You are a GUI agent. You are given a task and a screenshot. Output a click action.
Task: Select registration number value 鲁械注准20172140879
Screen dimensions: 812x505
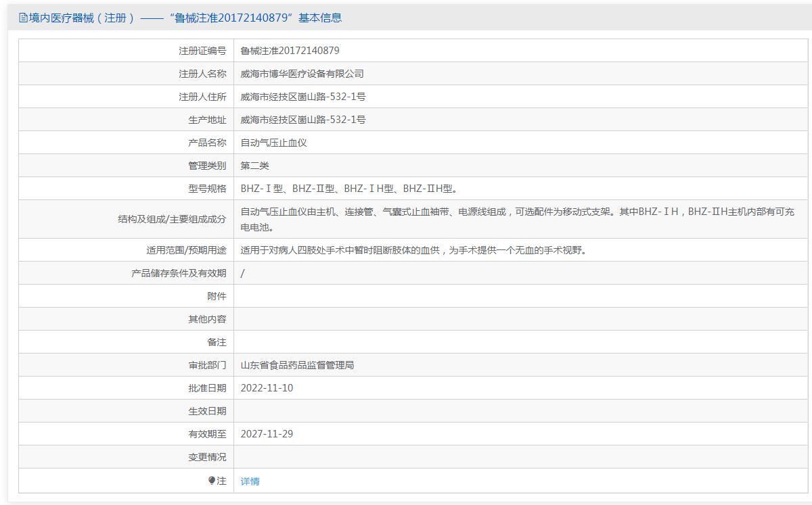[290, 51]
